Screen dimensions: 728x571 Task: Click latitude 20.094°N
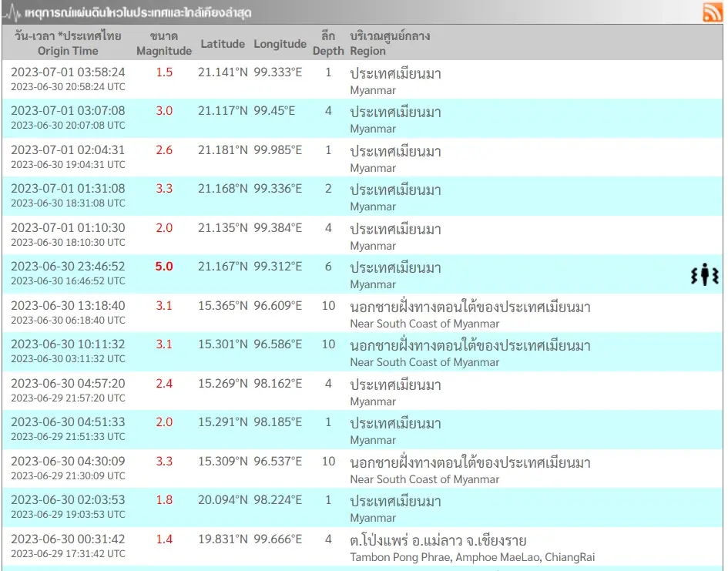point(223,500)
